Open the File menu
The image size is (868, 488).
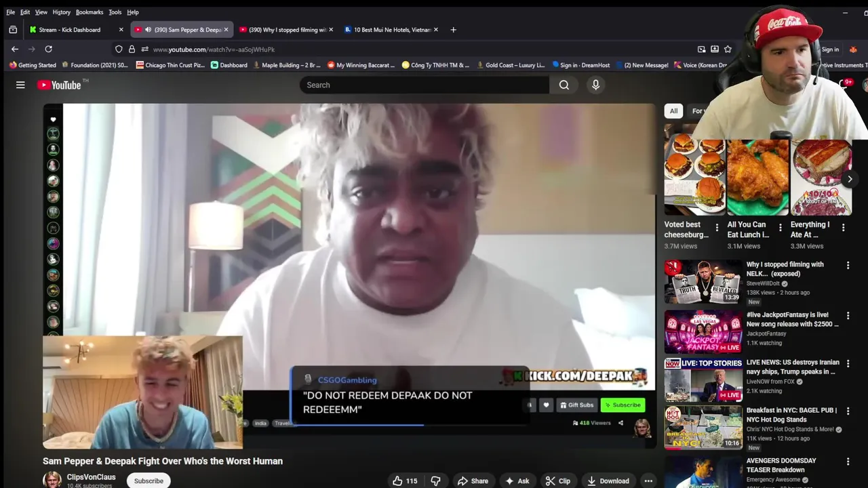11,12
